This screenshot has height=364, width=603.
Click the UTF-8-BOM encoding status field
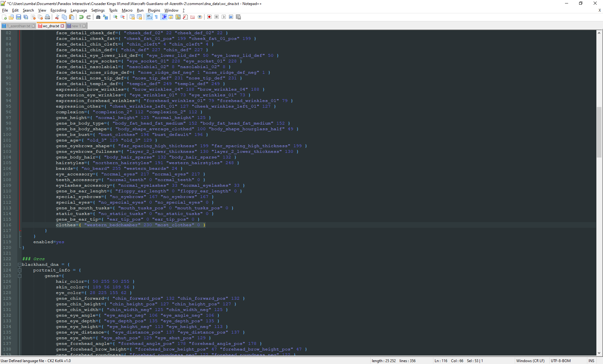[561, 361]
